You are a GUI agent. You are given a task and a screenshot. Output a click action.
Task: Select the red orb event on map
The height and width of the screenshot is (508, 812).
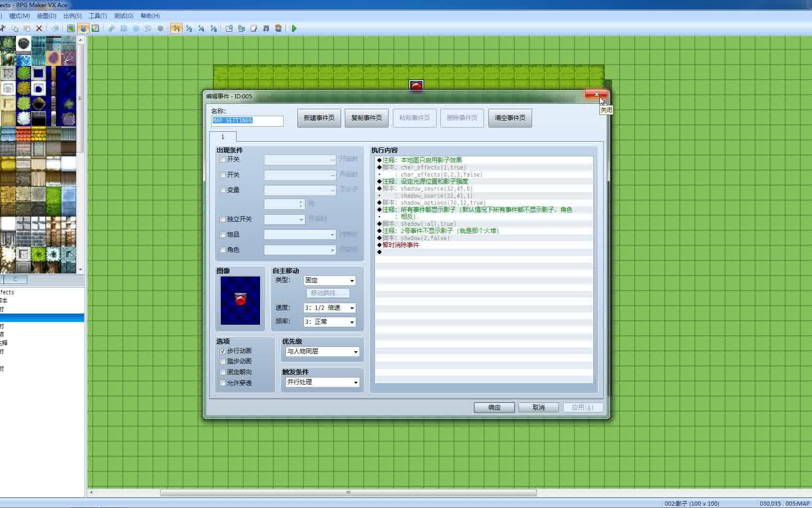tap(416, 86)
